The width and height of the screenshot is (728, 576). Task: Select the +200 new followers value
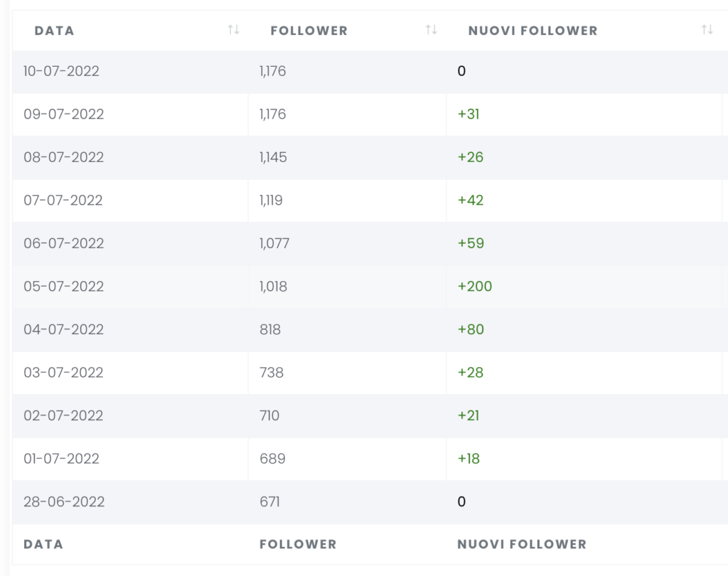(474, 287)
